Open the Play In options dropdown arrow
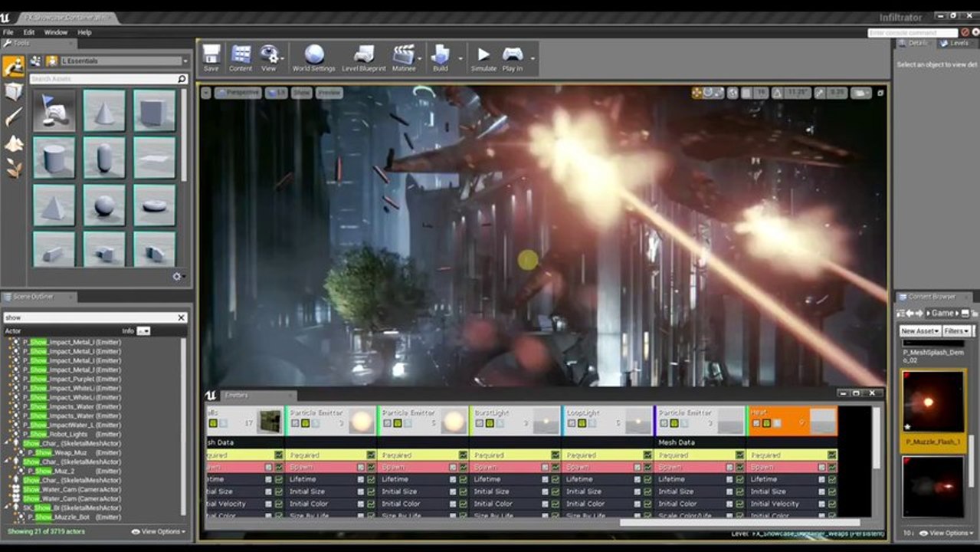Screen dimensions: 980x552 (533, 58)
